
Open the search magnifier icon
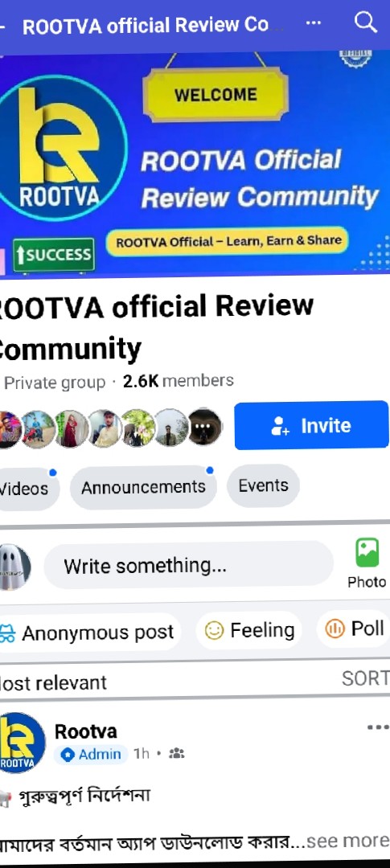click(x=366, y=23)
